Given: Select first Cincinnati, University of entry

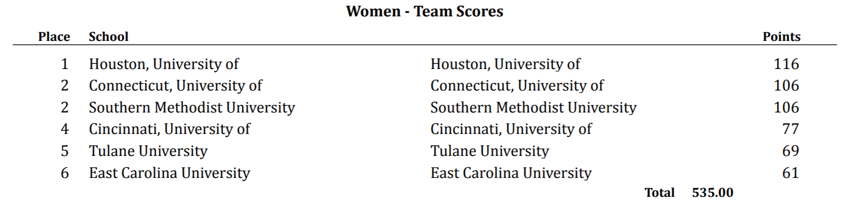Looking at the screenshot, I should pyautogui.click(x=170, y=129).
